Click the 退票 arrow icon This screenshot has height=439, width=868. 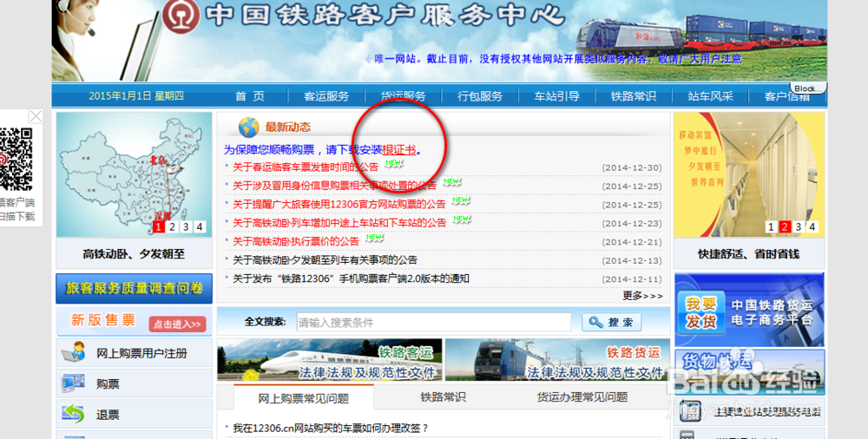coord(73,414)
